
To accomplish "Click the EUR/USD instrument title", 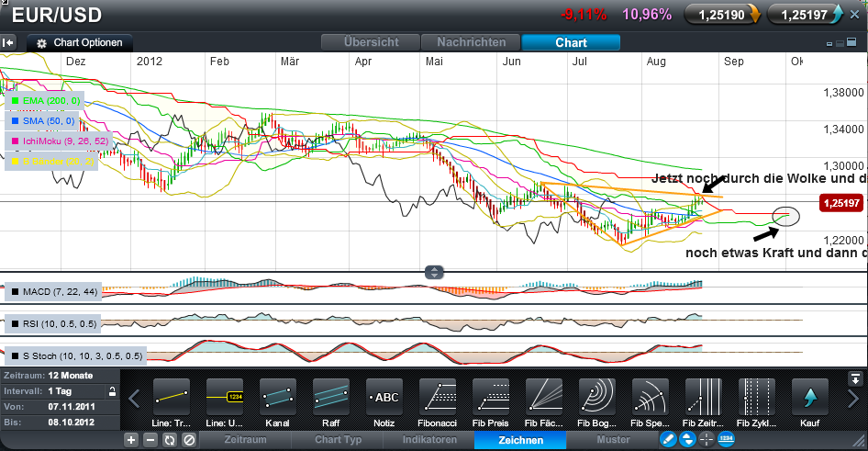I will [x=57, y=15].
